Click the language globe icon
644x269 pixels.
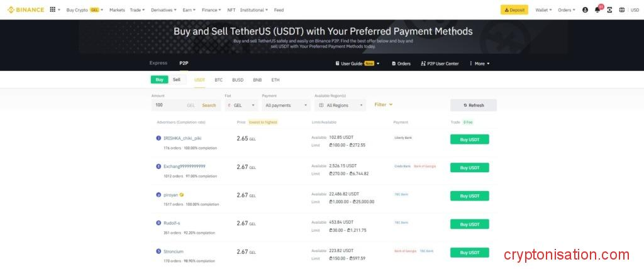[x=622, y=10]
